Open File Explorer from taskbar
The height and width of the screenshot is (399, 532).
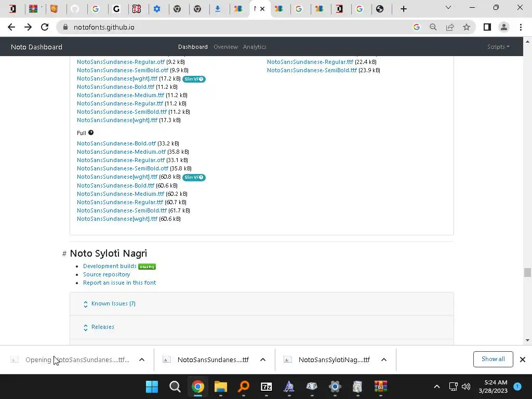click(x=220, y=387)
